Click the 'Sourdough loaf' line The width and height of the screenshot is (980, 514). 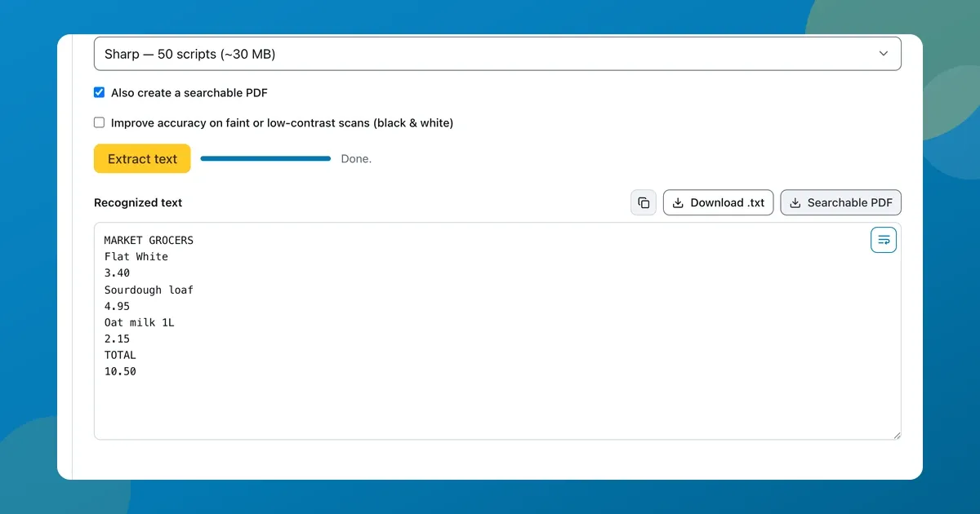point(149,290)
